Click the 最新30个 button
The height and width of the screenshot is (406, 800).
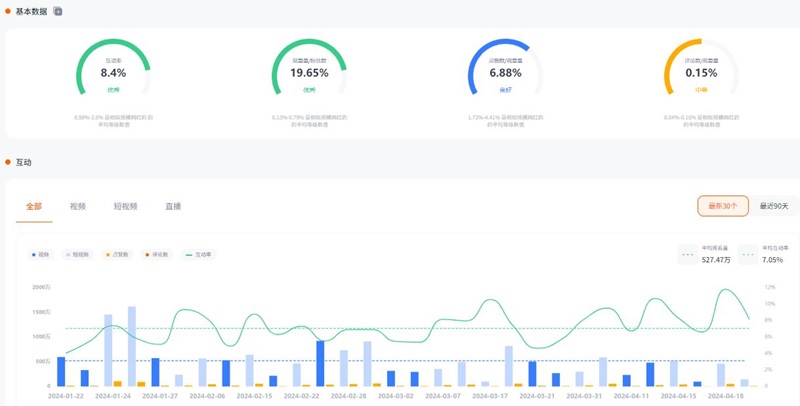722,206
